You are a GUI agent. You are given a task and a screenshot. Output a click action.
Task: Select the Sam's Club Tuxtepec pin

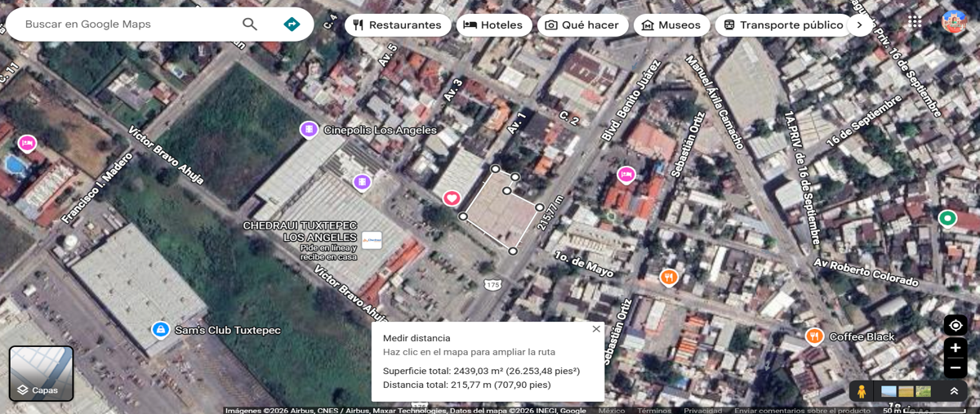pyautogui.click(x=160, y=330)
